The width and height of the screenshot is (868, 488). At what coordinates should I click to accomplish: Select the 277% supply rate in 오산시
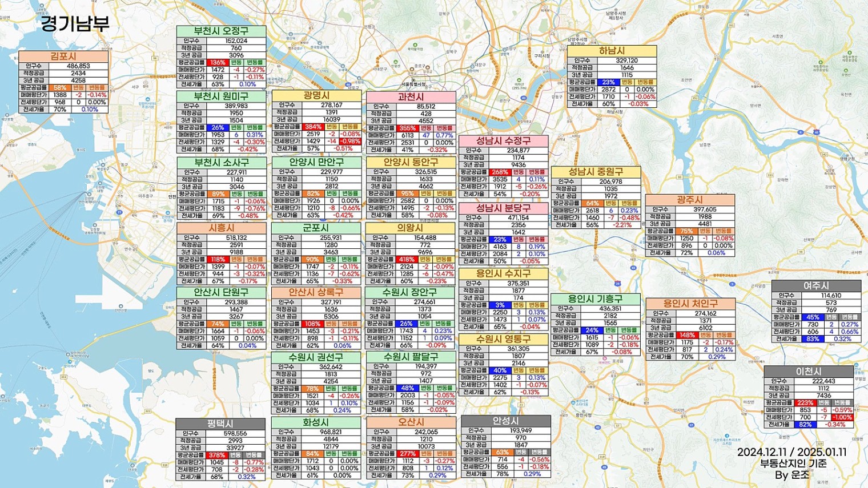pos(407,454)
